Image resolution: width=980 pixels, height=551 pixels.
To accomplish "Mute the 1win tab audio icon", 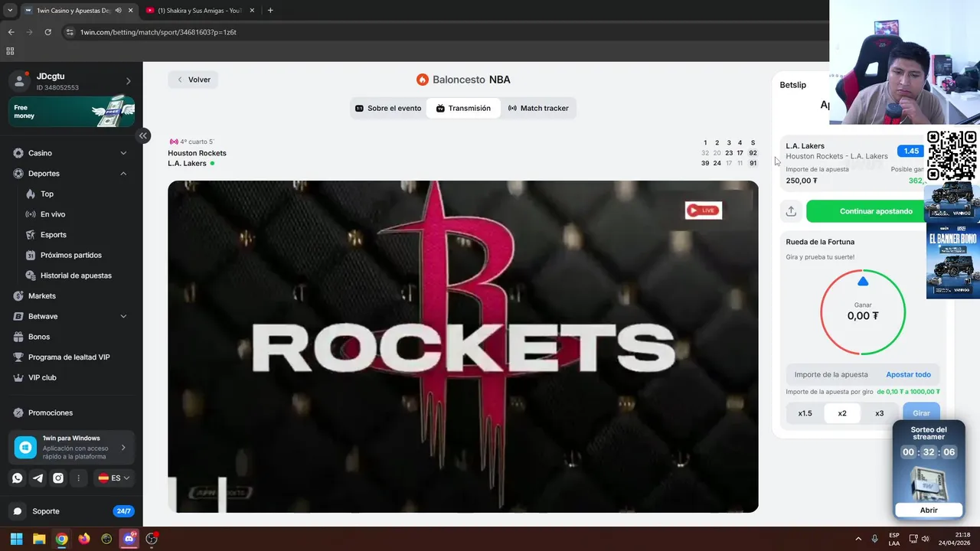I will 117,11.
